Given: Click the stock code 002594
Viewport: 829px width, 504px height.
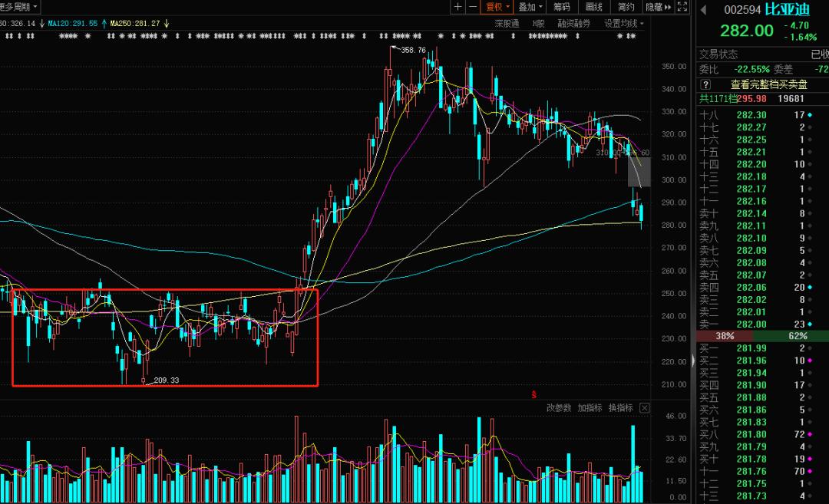Looking at the screenshot, I should (x=742, y=9).
